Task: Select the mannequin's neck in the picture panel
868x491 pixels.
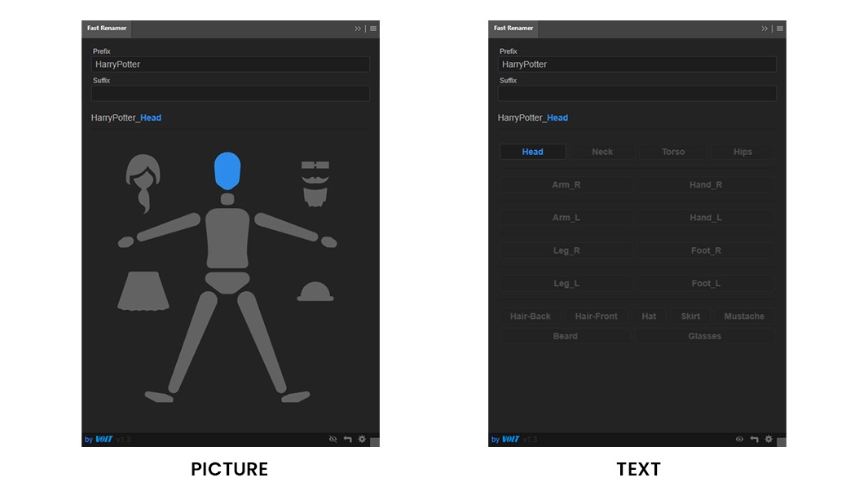Action: point(227,199)
